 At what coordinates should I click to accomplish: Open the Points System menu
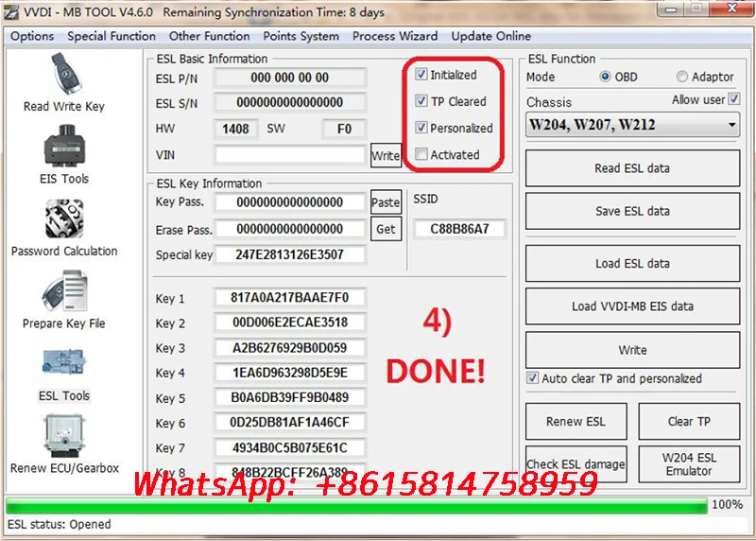301,36
